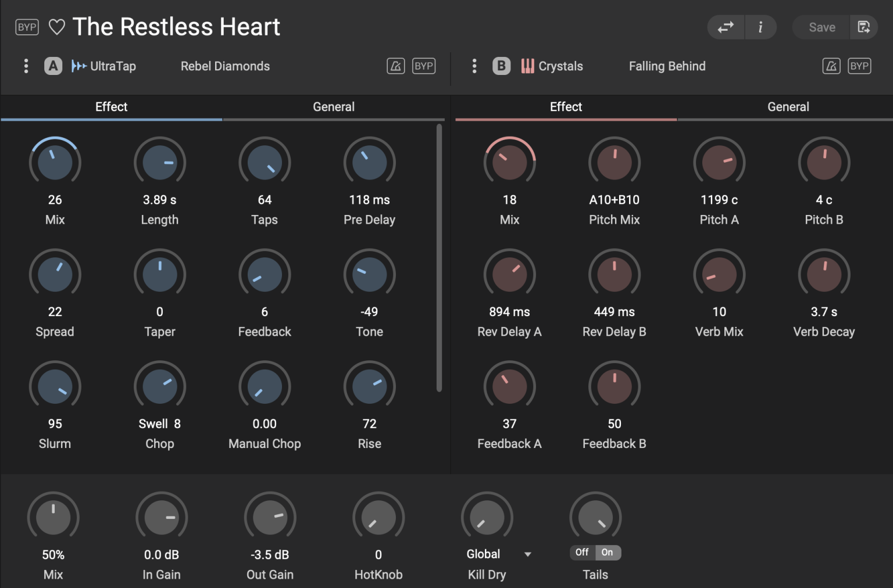Click the Out Gain knob
893x588 pixels.
[270, 518]
